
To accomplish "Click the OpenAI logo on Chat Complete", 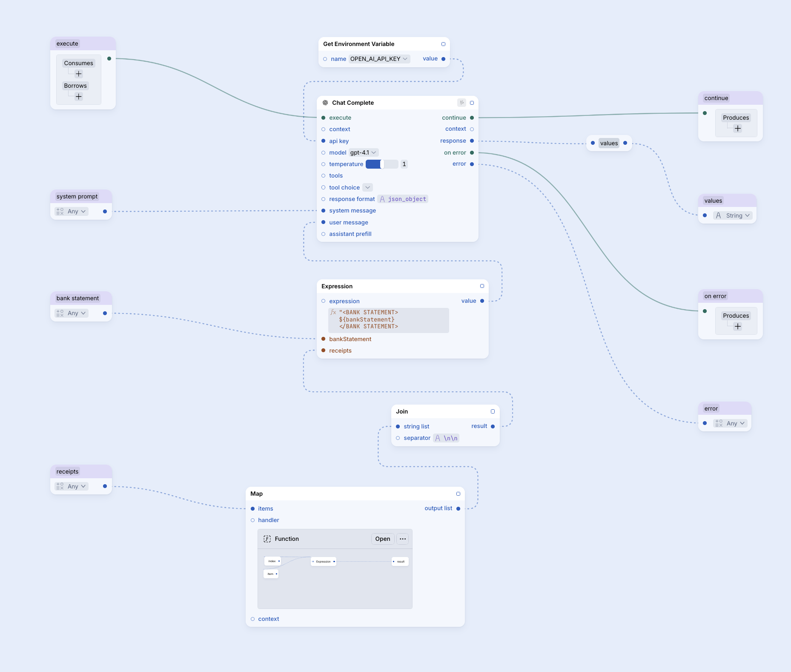I will [x=325, y=103].
